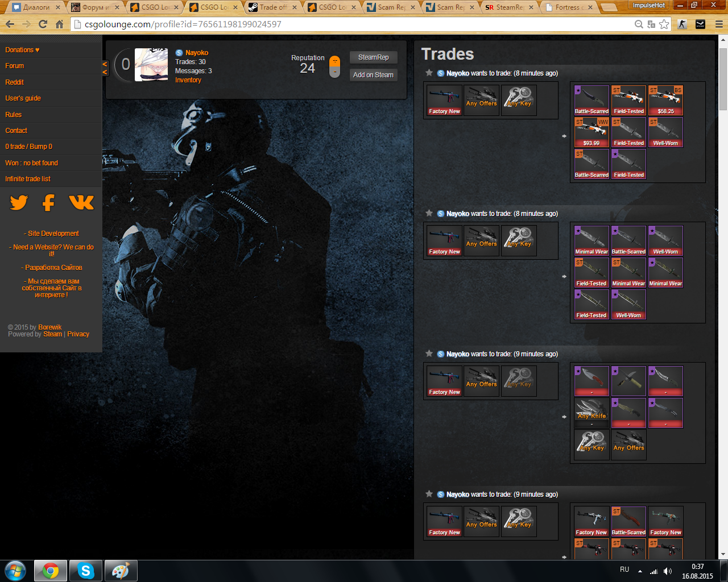Click the page's vertical scrollbar thumb
The height and width of the screenshot is (582, 728).
coord(723,74)
